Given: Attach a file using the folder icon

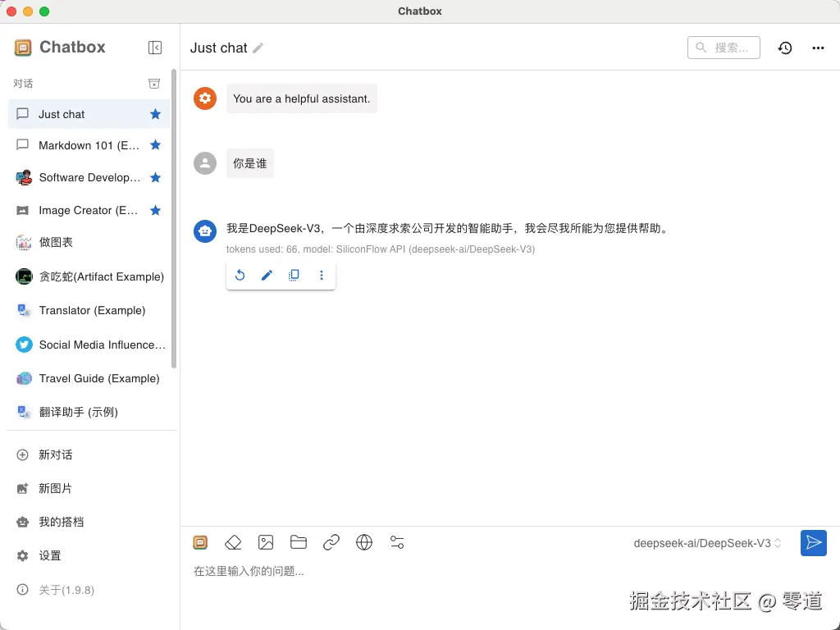Looking at the screenshot, I should point(299,543).
